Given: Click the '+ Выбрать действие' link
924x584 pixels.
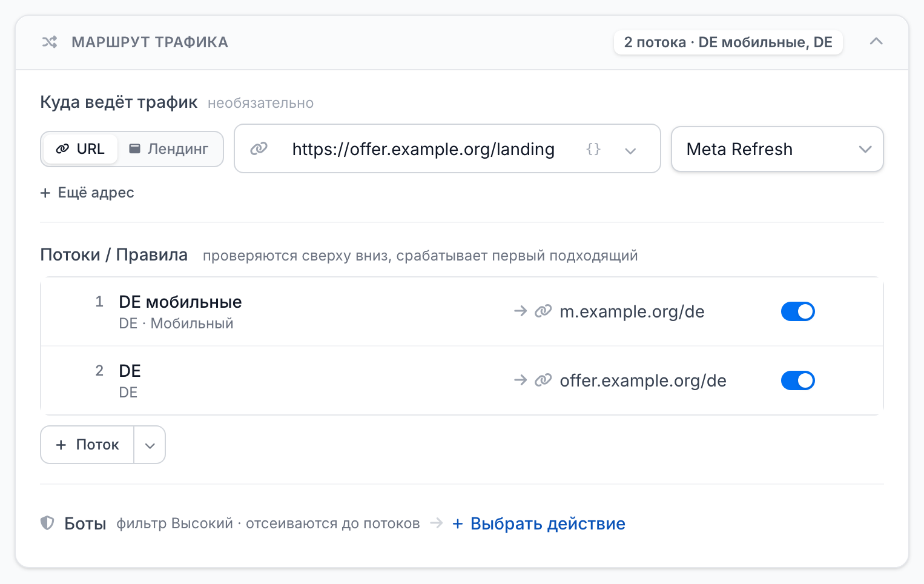Looking at the screenshot, I should pyautogui.click(x=539, y=523).
